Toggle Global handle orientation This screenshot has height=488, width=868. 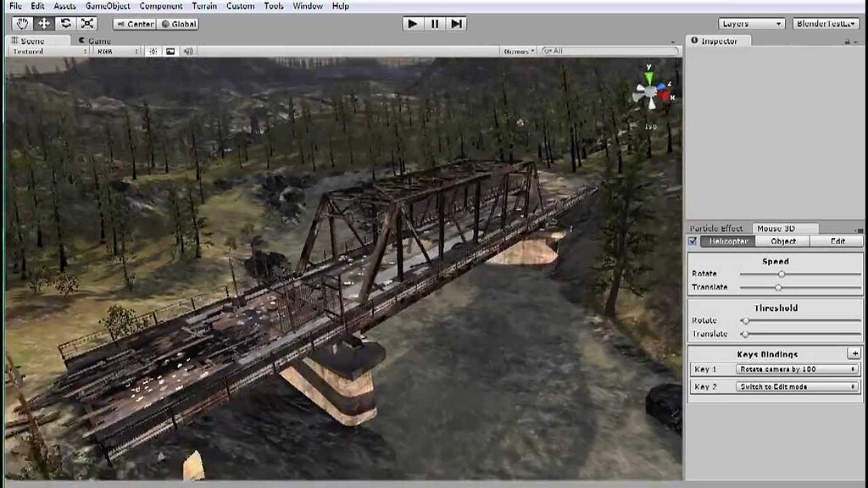tap(177, 23)
